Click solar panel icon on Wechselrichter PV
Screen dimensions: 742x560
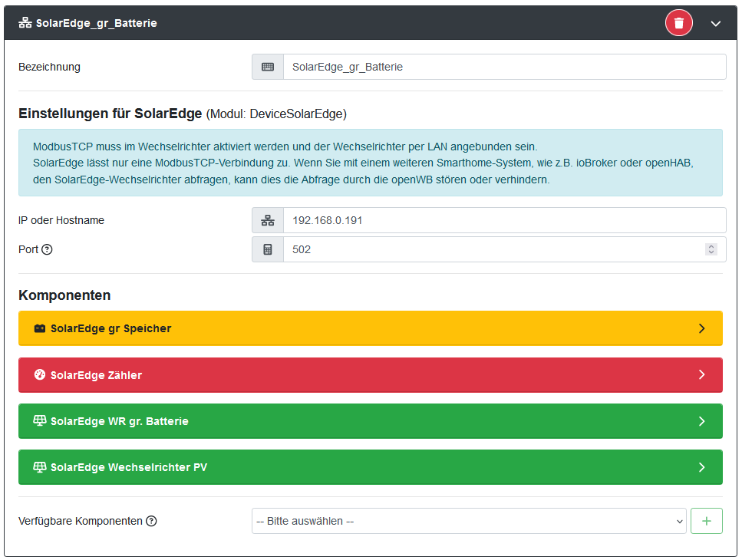[x=40, y=467]
